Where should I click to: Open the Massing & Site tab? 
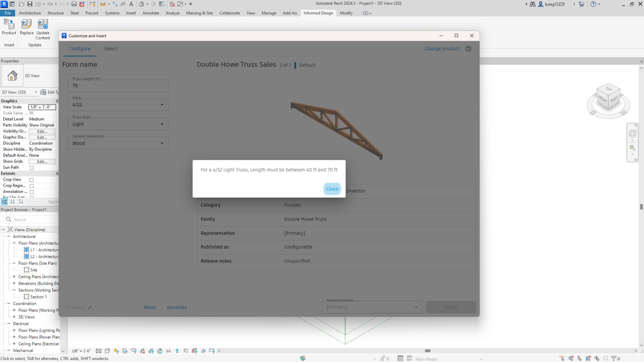click(199, 13)
